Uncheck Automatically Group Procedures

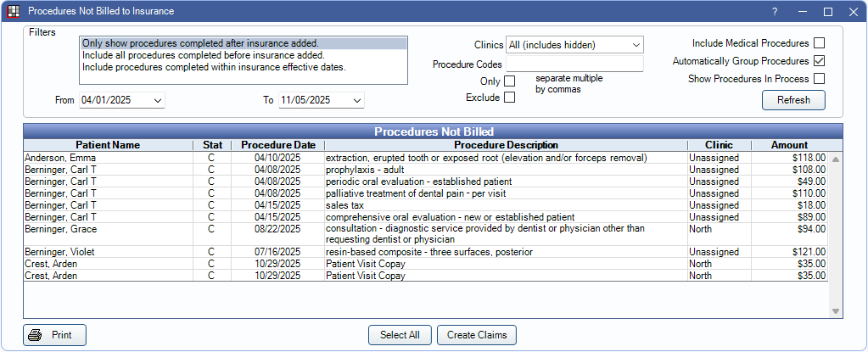tap(819, 61)
